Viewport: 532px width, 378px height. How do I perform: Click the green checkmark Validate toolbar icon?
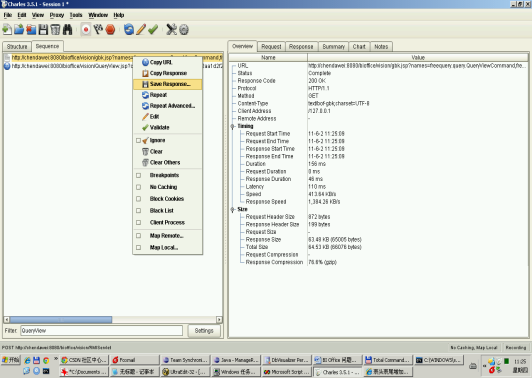(153, 30)
